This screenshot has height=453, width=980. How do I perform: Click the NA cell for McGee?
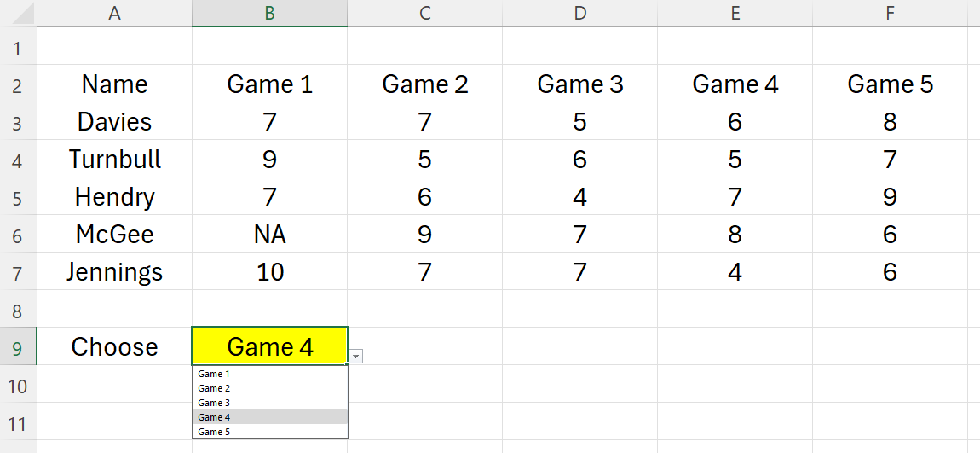(x=269, y=235)
